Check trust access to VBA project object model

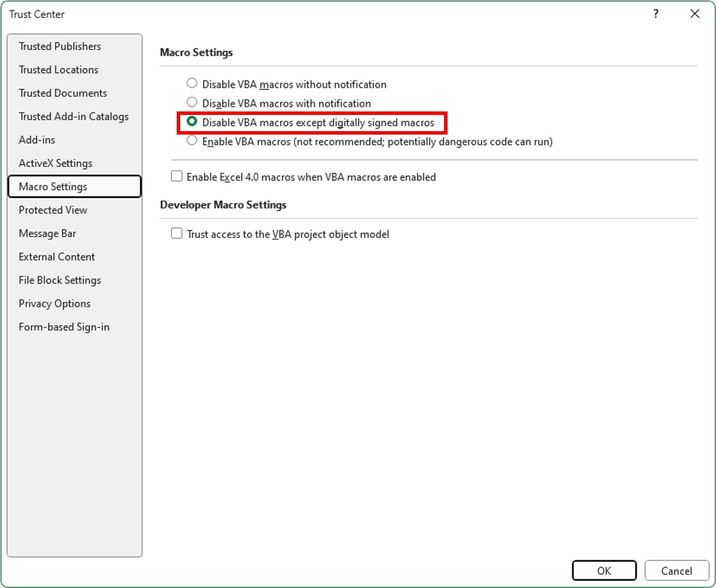pos(177,233)
